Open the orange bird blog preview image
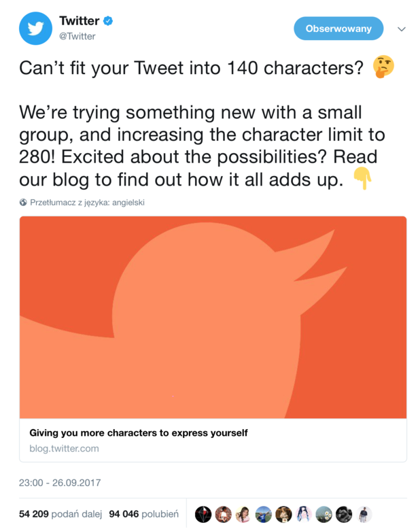 coord(213,317)
